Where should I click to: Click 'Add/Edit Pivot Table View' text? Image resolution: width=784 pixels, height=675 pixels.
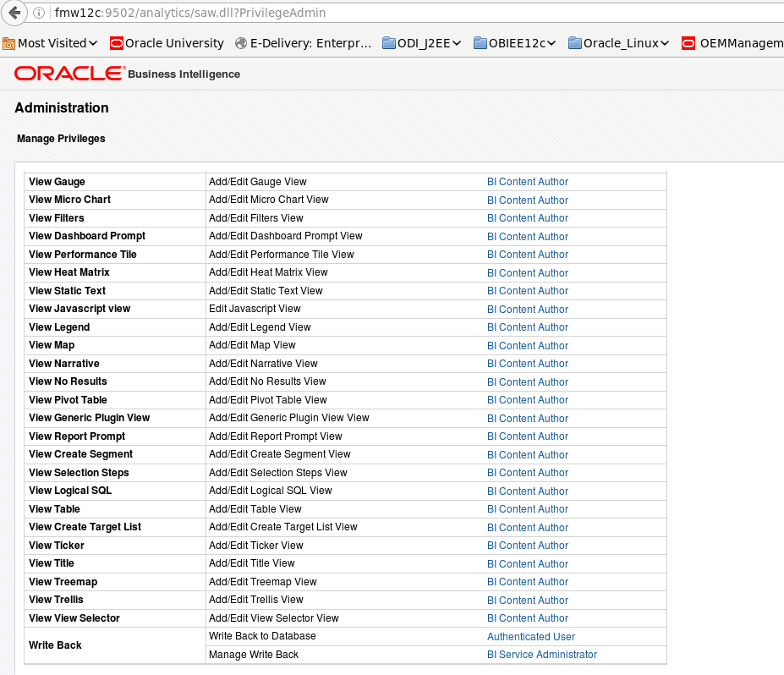click(x=267, y=400)
